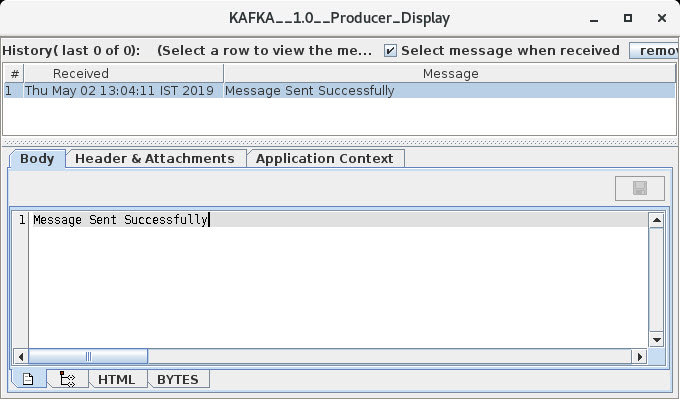Select the Message Sent Successfully history row
Image resolution: width=680 pixels, height=399 pixels.
(340, 91)
